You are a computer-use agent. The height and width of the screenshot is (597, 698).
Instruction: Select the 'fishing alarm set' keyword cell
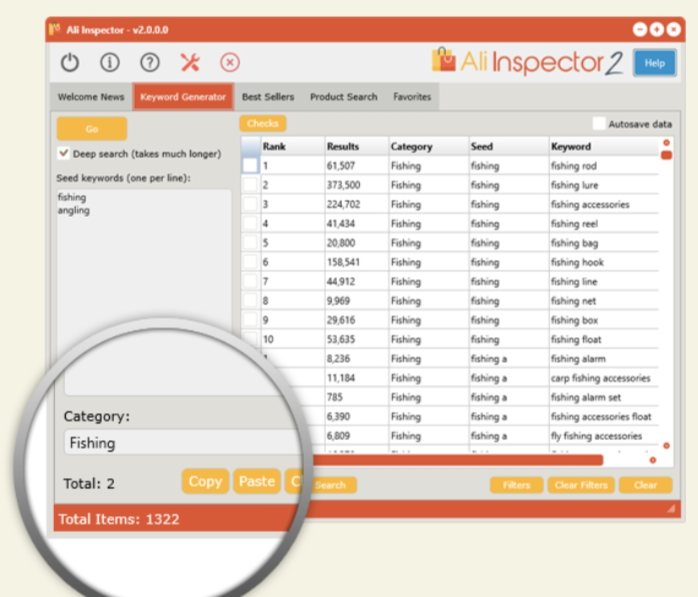tap(604, 397)
